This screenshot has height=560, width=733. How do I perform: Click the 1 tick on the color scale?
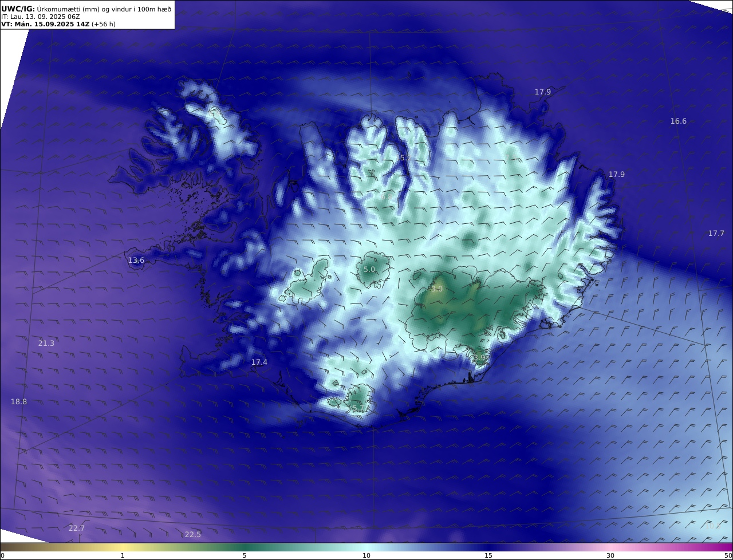pos(123,555)
